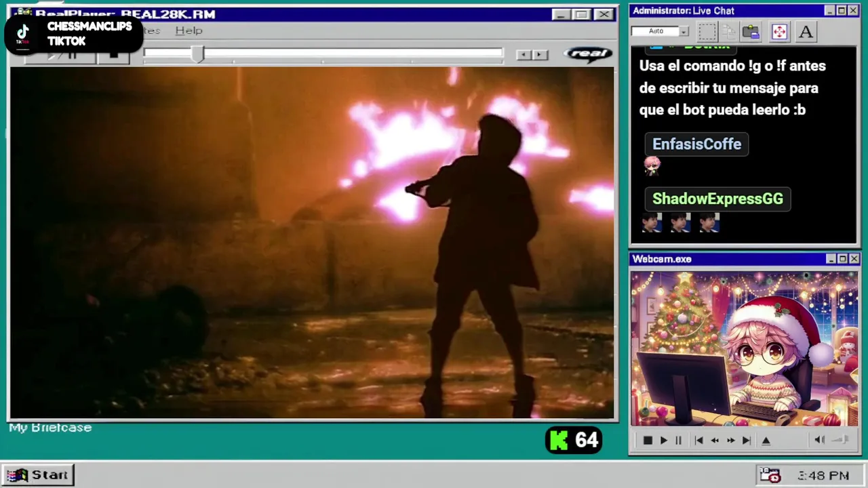
Task: Mute audio with the Webcam.exe speaker icon
Action: click(819, 440)
